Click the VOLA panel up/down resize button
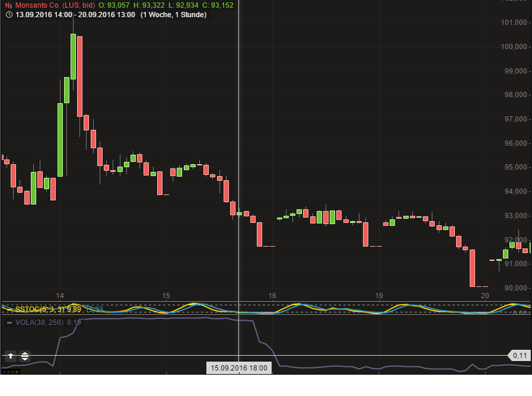Viewport: 532px width, 396px height. (x=25, y=356)
